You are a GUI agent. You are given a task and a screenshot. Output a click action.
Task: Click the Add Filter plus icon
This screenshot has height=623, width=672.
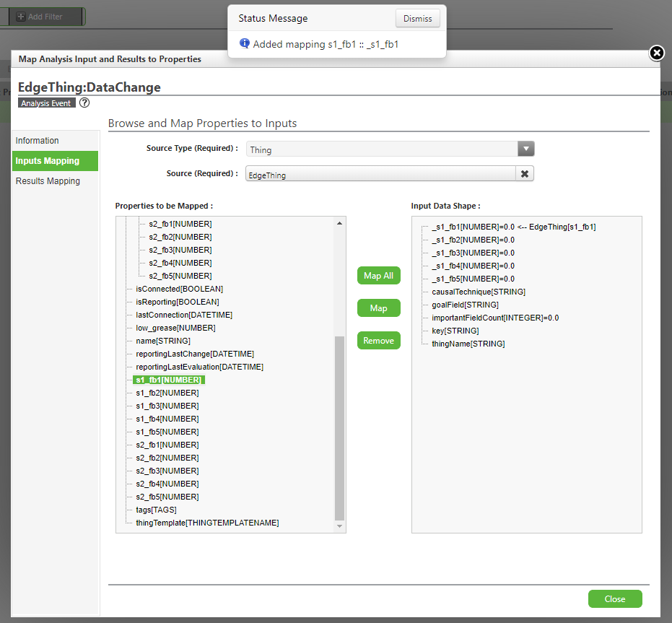(20, 17)
